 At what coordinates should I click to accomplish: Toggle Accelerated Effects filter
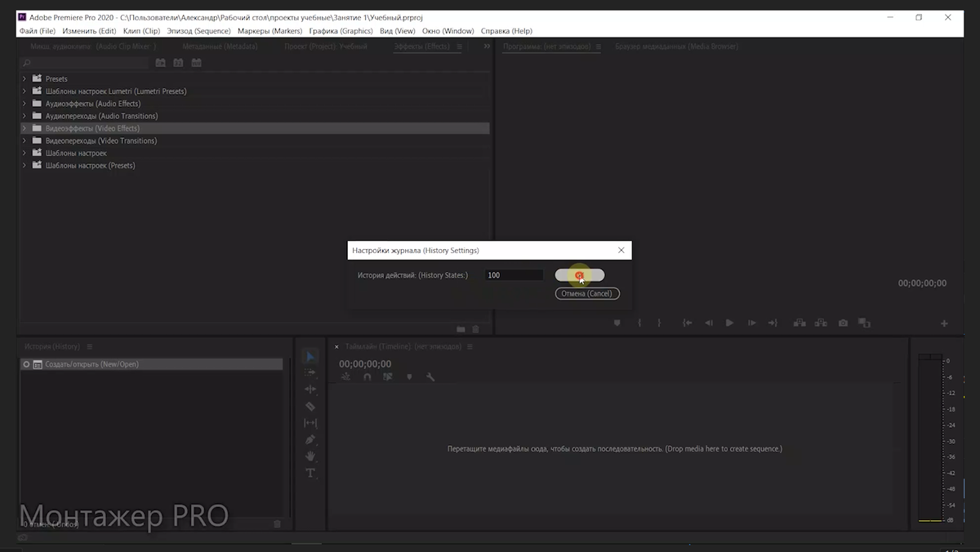161,63
